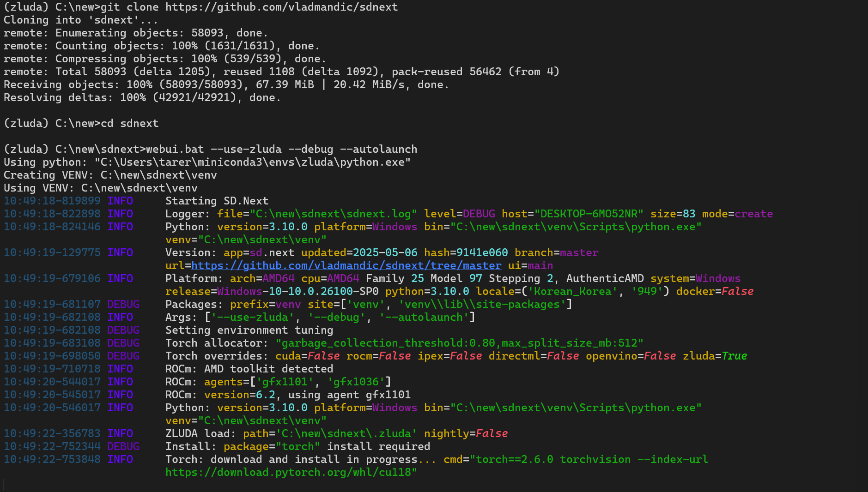Click the 'cd sdnext' command text
The width and height of the screenshot is (868, 492).
pyautogui.click(x=130, y=124)
